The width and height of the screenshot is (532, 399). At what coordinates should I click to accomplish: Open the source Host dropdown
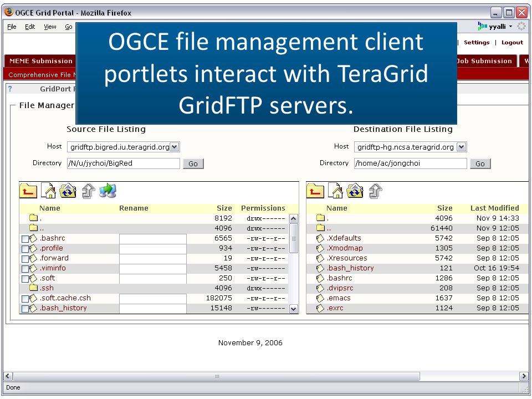click(174, 147)
